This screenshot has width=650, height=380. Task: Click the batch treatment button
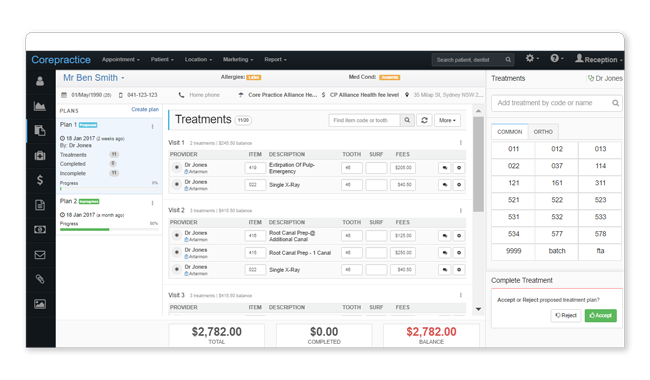coord(557,251)
